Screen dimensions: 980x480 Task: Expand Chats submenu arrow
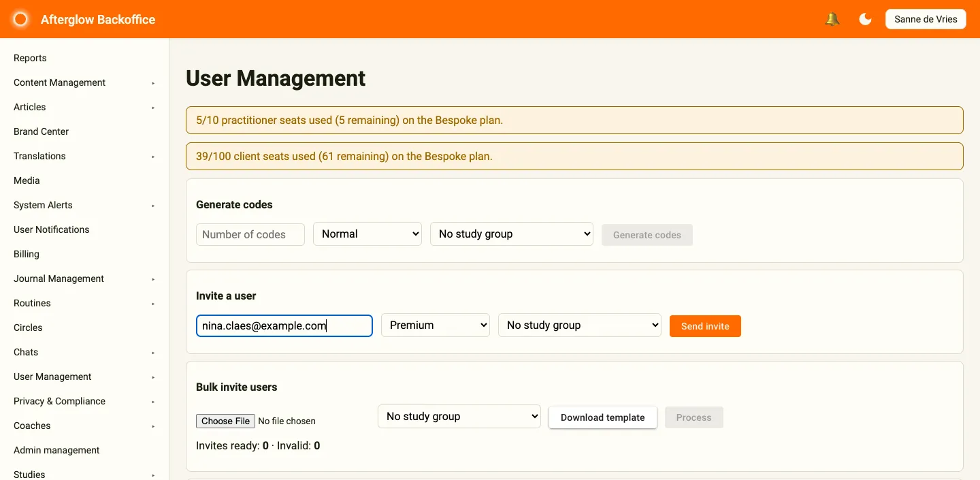[x=153, y=353]
